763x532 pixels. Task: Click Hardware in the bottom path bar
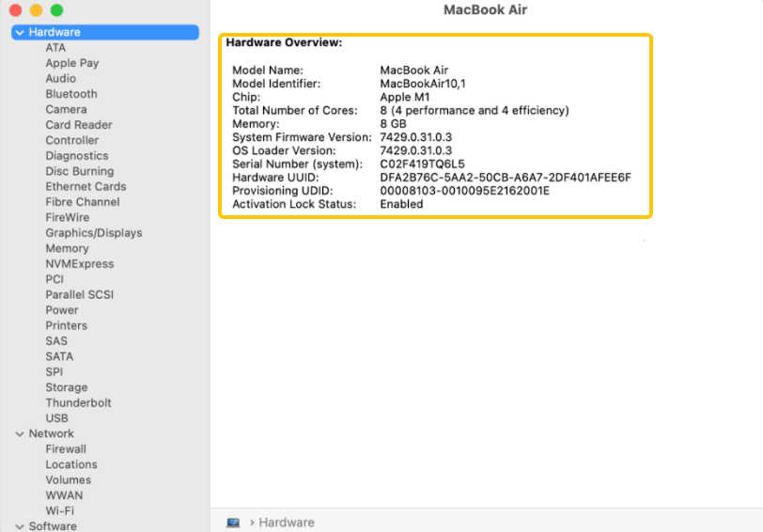287,523
